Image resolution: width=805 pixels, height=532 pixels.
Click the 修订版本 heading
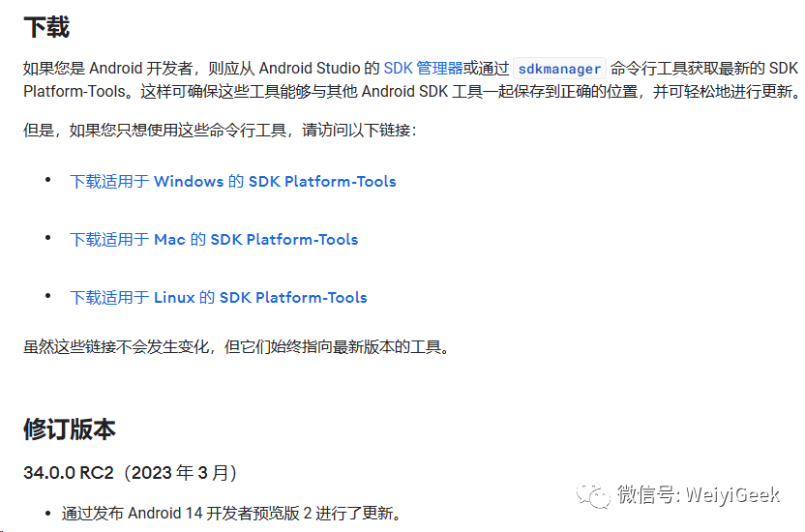click(x=70, y=429)
